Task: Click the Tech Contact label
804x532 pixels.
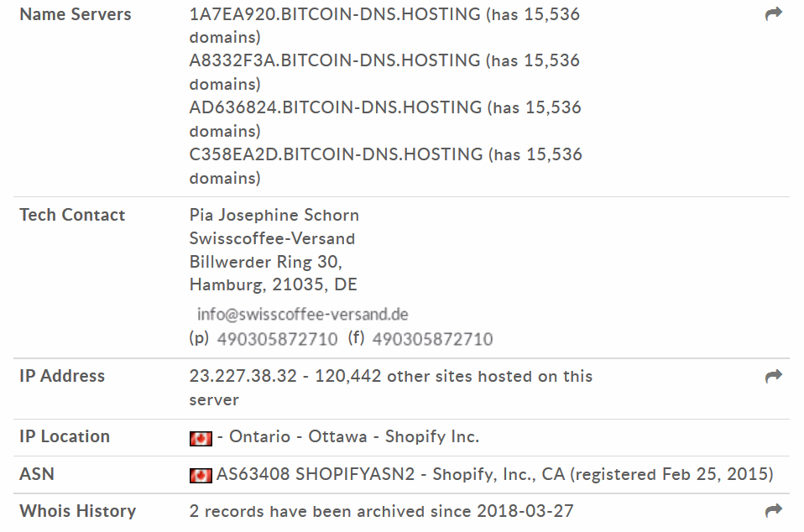Action: point(72,215)
